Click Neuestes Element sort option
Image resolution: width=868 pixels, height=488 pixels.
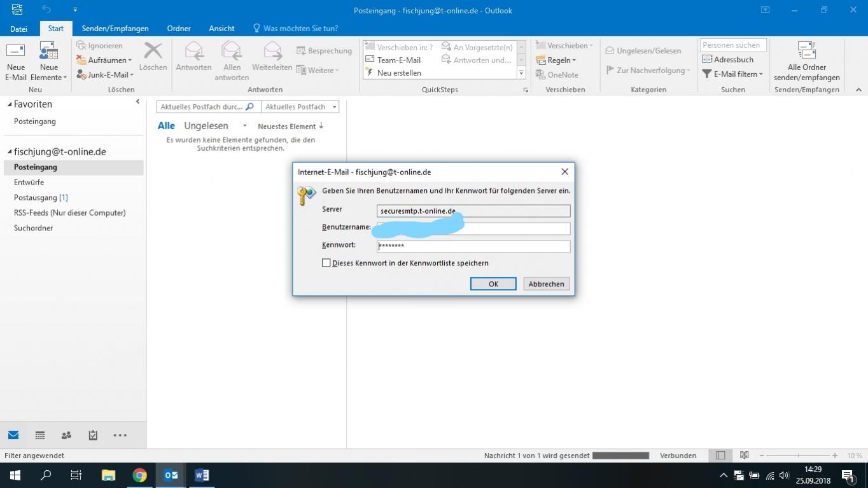click(291, 126)
